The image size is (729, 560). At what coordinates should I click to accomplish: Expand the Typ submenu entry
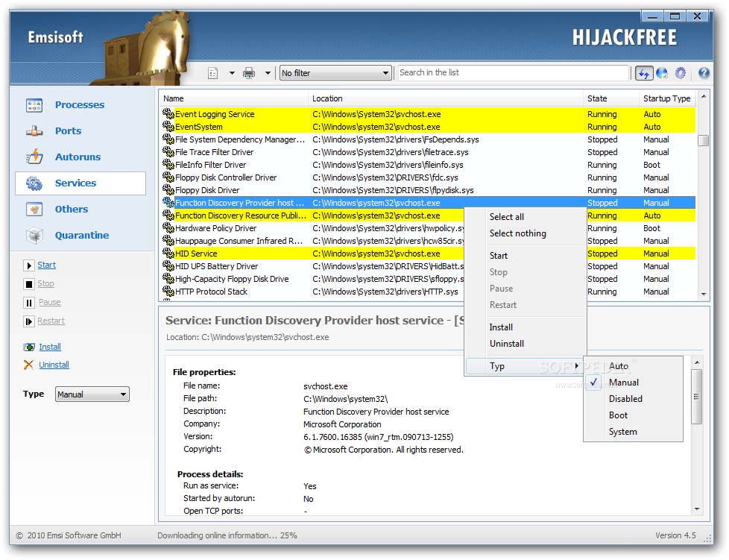(526, 366)
